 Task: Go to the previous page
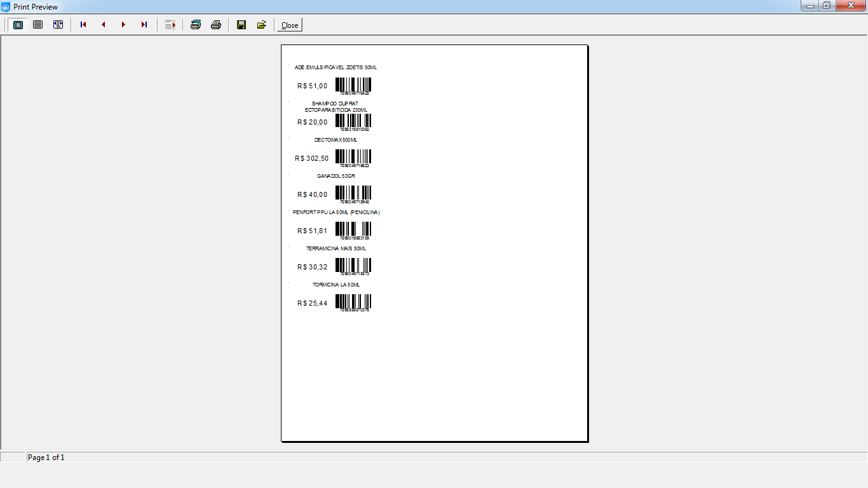click(104, 25)
